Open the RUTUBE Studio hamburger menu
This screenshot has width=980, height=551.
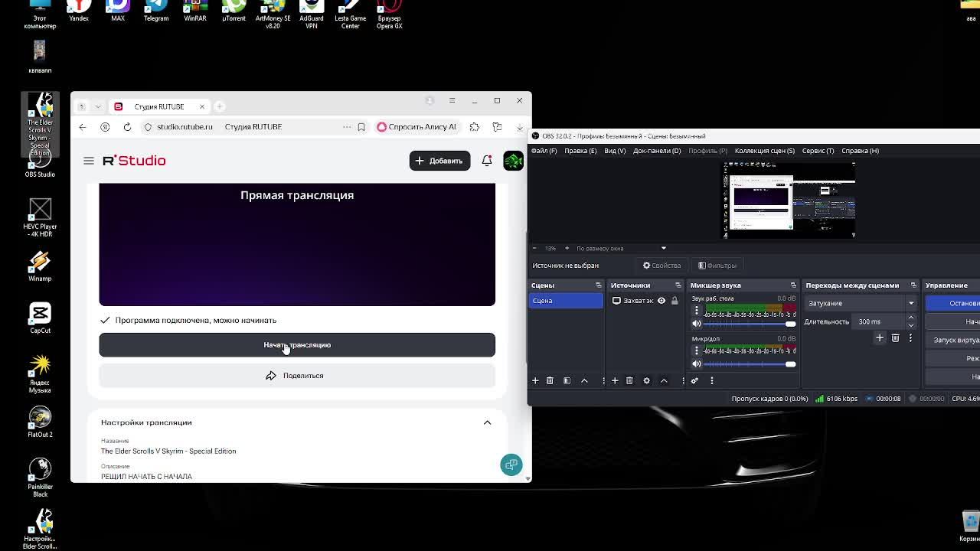[x=89, y=161]
